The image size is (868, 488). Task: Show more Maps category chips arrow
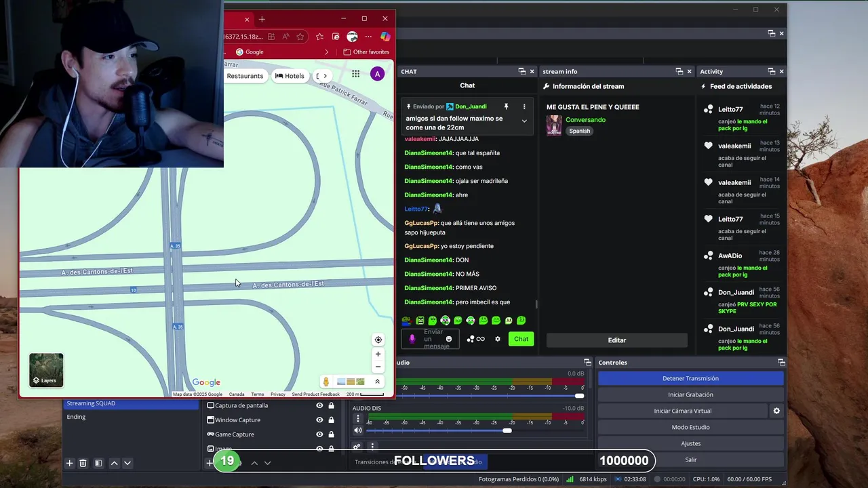pyautogui.click(x=325, y=76)
